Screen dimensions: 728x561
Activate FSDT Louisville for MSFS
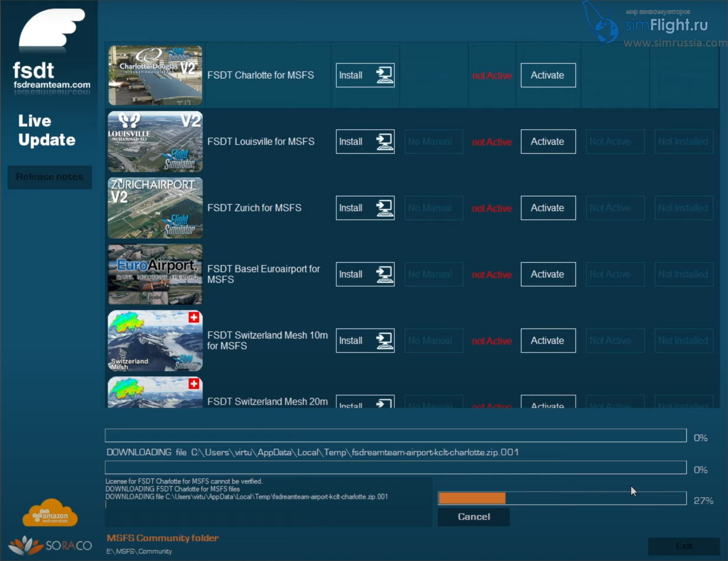(x=548, y=141)
